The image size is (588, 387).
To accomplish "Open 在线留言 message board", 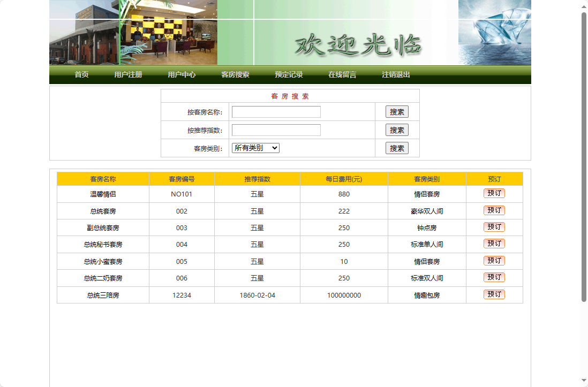I will [x=341, y=75].
